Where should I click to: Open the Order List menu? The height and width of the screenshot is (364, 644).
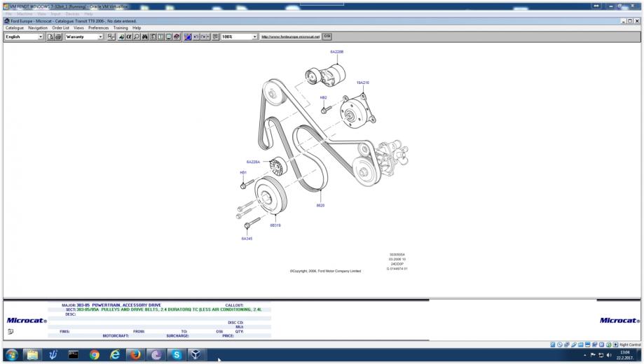pyautogui.click(x=60, y=28)
